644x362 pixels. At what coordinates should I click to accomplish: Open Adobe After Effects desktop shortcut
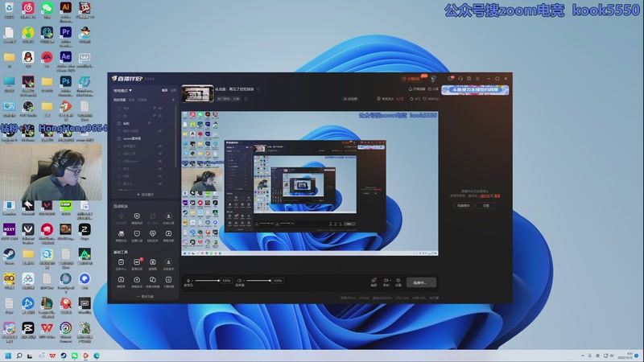(x=66, y=57)
